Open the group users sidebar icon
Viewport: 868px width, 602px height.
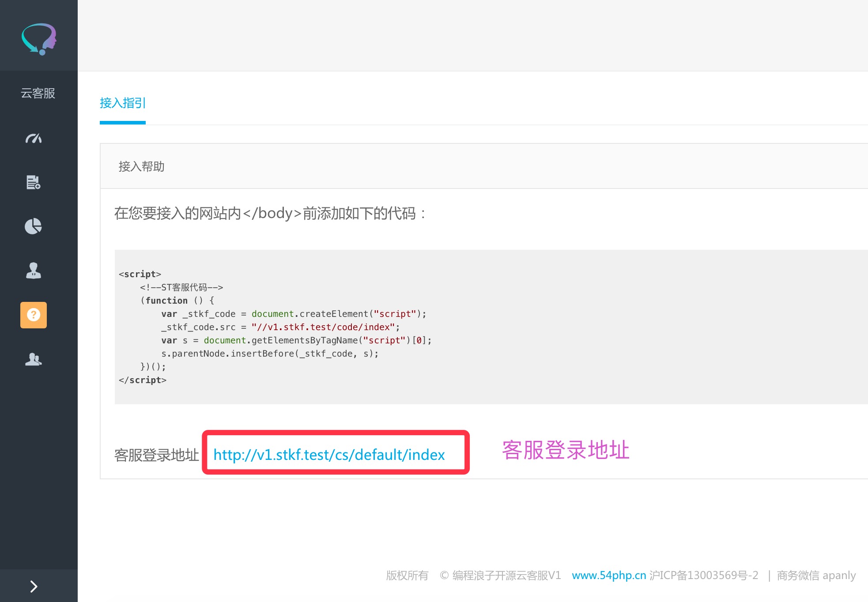click(34, 359)
